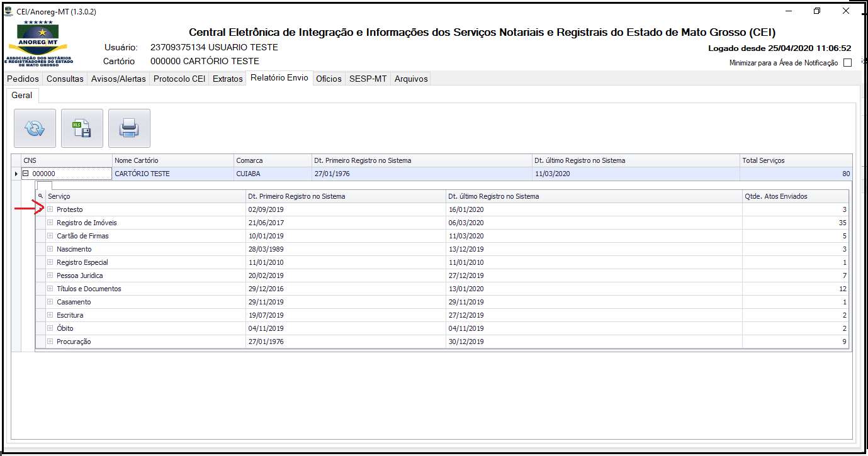Click the outer Dt. Primeiro Registro header
Image resolution: width=868 pixels, height=456 pixels.
pyautogui.click(x=422, y=160)
